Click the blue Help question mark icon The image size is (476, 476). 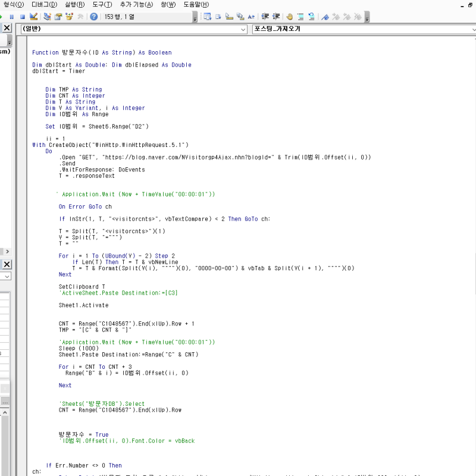point(93,17)
